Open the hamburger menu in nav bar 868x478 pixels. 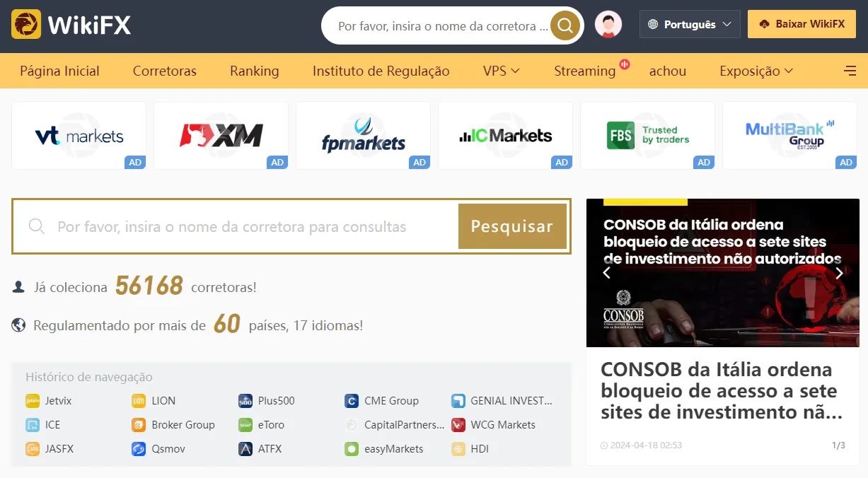(850, 71)
